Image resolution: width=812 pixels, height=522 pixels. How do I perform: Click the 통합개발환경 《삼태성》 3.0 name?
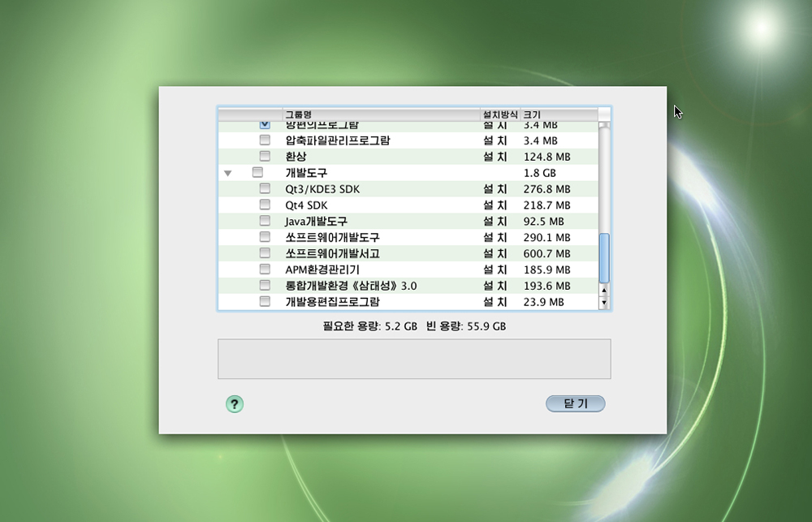[351, 286]
